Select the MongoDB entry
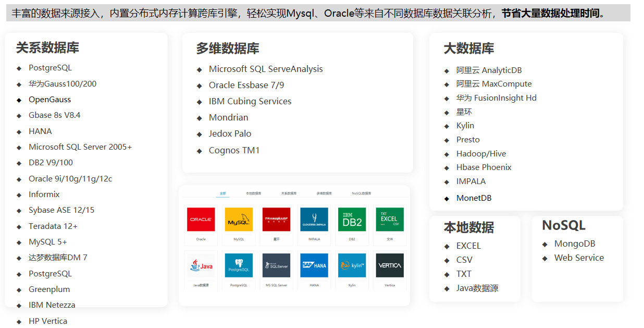The image size is (644, 328). click(575, 244)
